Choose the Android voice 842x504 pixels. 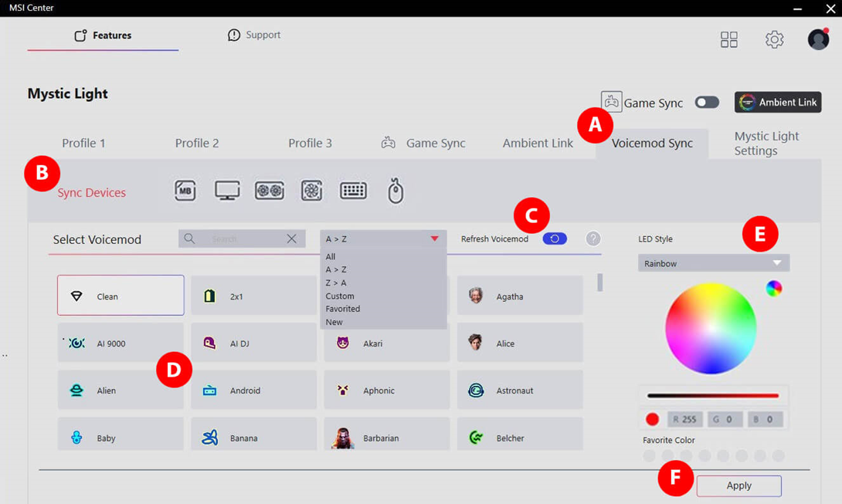[x=254, y=391]
